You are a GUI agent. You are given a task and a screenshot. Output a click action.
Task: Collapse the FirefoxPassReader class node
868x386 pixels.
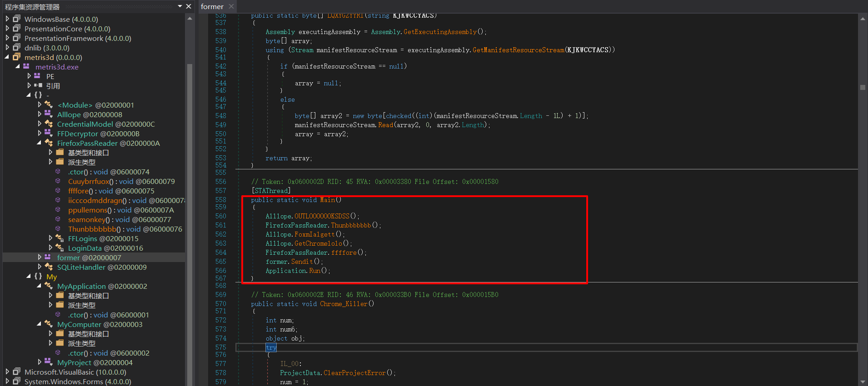pyautogui.click(x=39, y=143)
